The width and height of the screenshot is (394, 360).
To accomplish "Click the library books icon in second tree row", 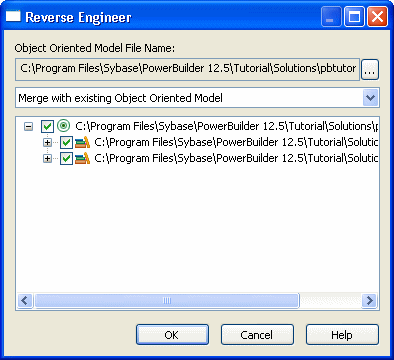I will 82,142.
